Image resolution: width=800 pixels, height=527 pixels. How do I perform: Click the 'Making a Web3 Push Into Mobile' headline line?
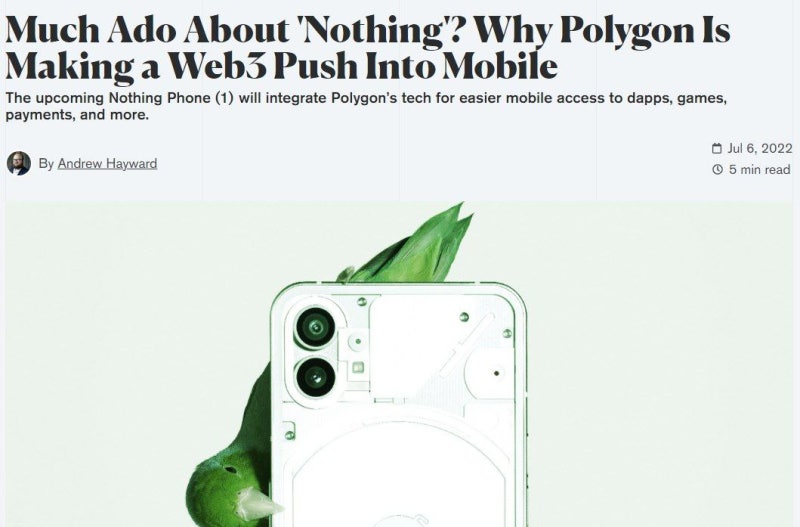[x=281, y=66]
